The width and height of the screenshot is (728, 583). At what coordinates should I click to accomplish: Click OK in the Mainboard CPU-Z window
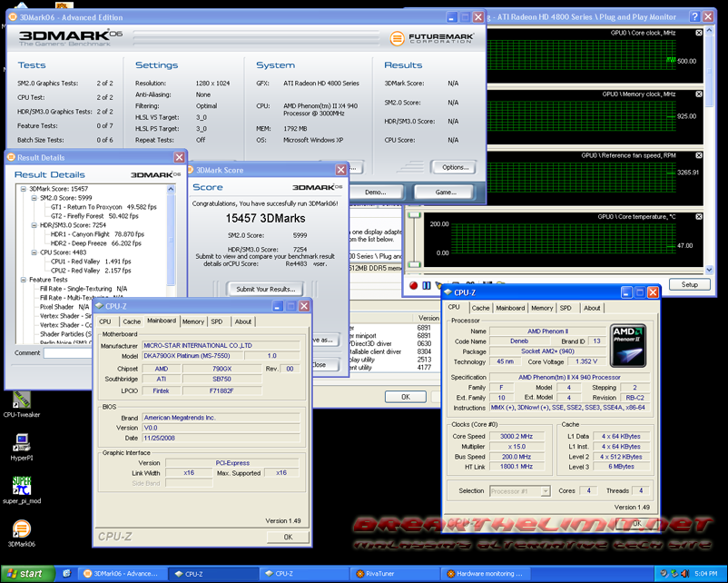tap(288, 537)
